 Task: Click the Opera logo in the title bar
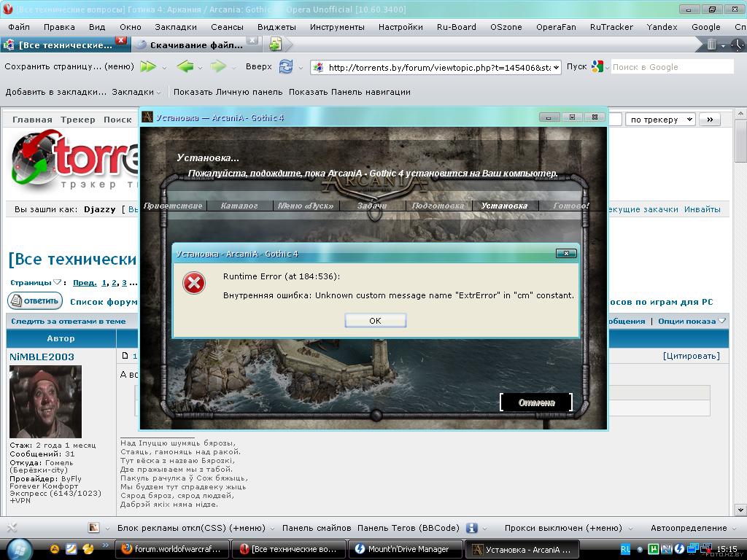7,9
